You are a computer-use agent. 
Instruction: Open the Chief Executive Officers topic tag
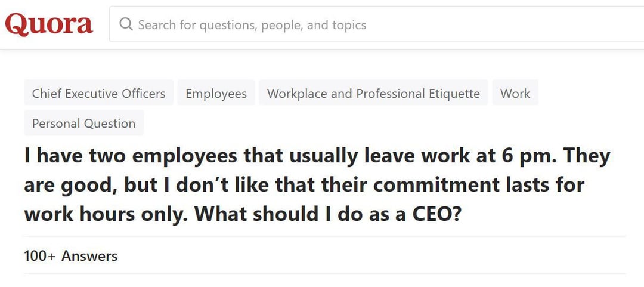[99, 94]
